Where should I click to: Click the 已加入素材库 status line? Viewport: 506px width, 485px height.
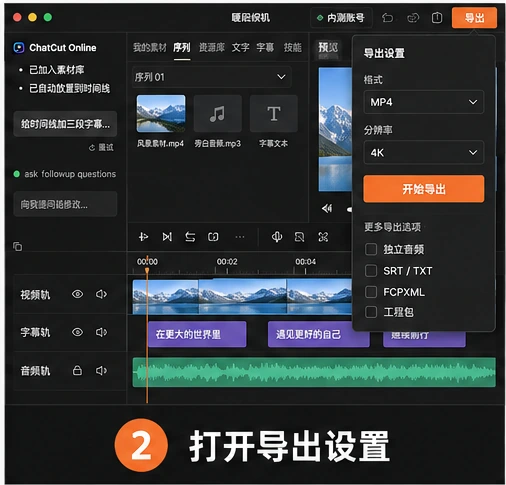click(x=57, y=70)
